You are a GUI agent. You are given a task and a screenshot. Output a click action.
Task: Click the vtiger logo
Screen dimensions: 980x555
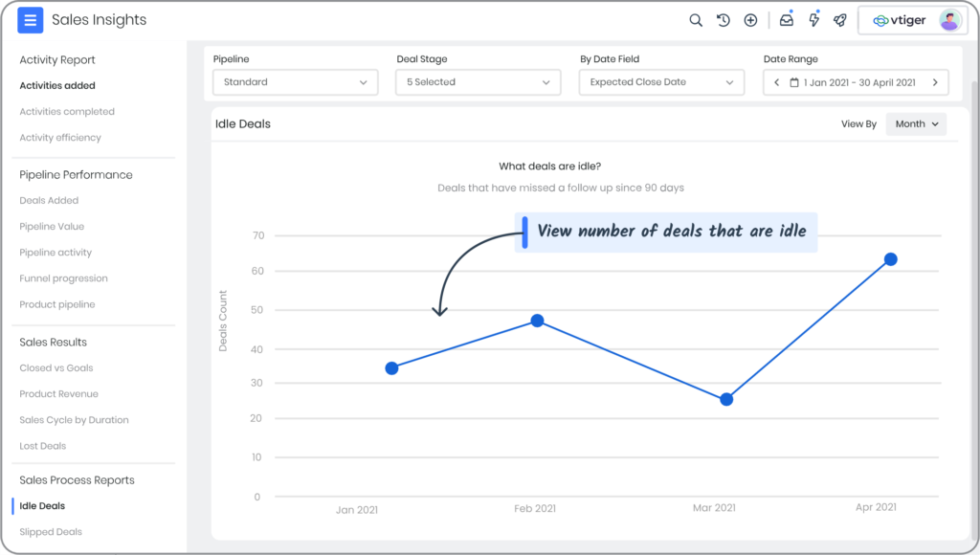[x=900, y=21]
